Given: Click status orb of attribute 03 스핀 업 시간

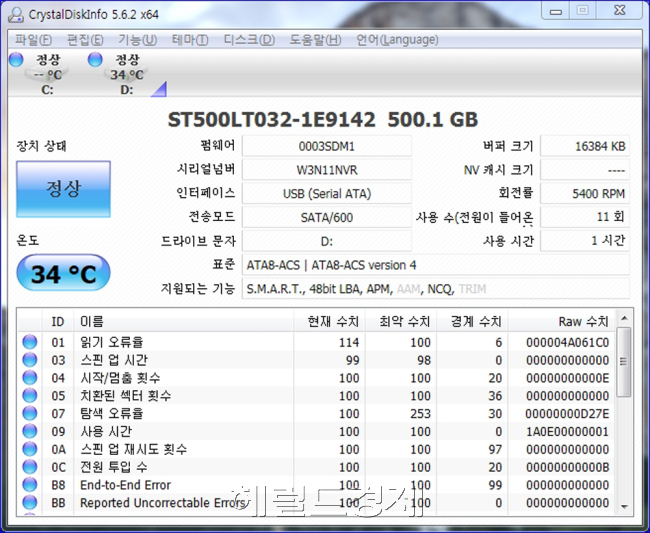Looking at the screenshot, I should 29,360.
